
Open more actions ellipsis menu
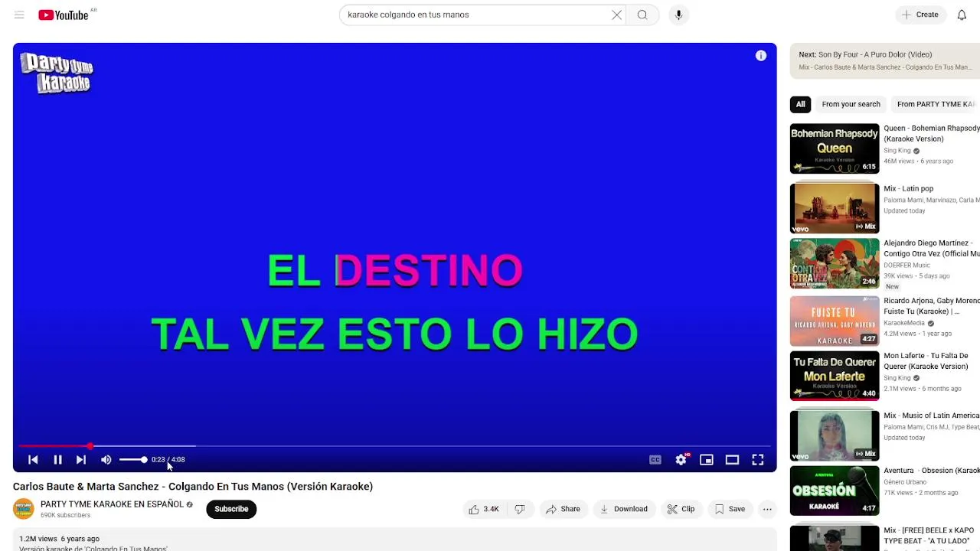point(767,509)
